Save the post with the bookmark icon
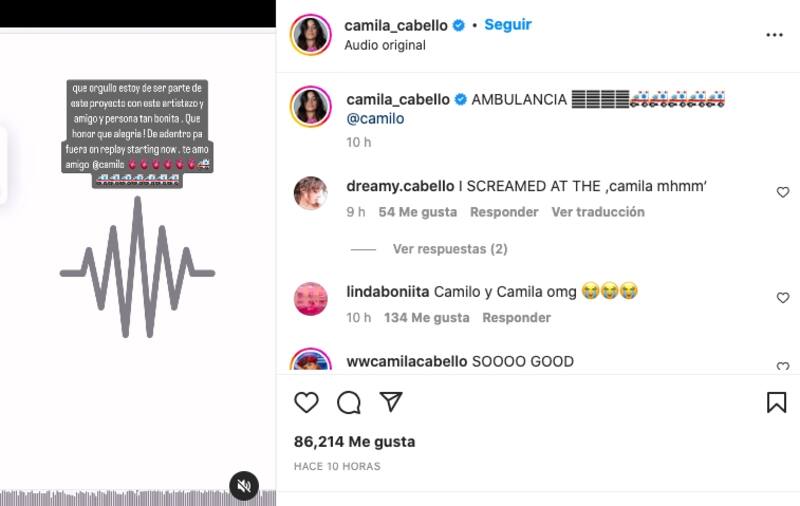The height and width of the screenshot is (506, 800). pos(777,402)
